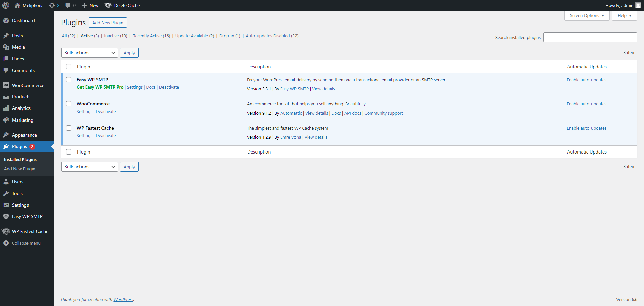
Task: Click the Comments bubble icon in sidebar
Action: [6, 70]
